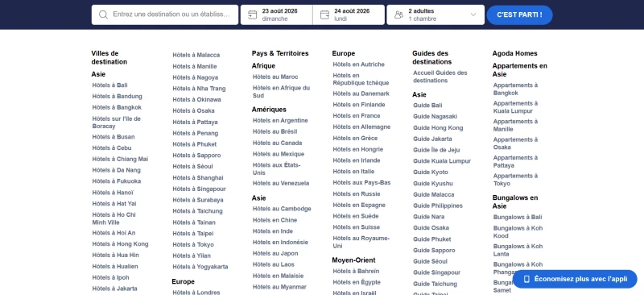Click the guests people icon
The image size is (644, 295).
398,15
